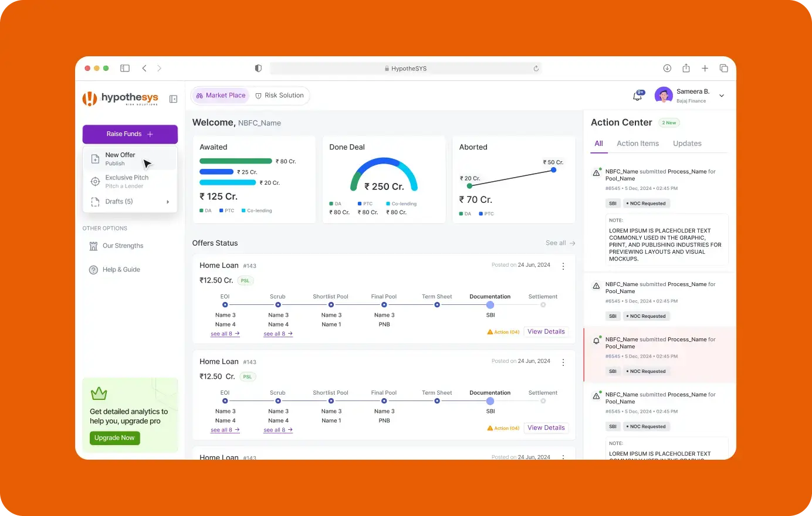Click the Help & Guide question icon

pyautogui.click(x=93, y=270)
